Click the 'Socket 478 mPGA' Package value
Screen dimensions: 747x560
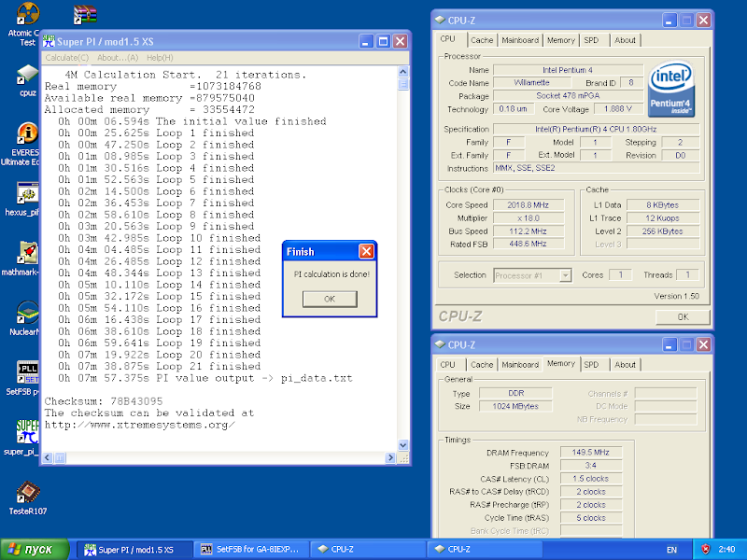(568, 96)
